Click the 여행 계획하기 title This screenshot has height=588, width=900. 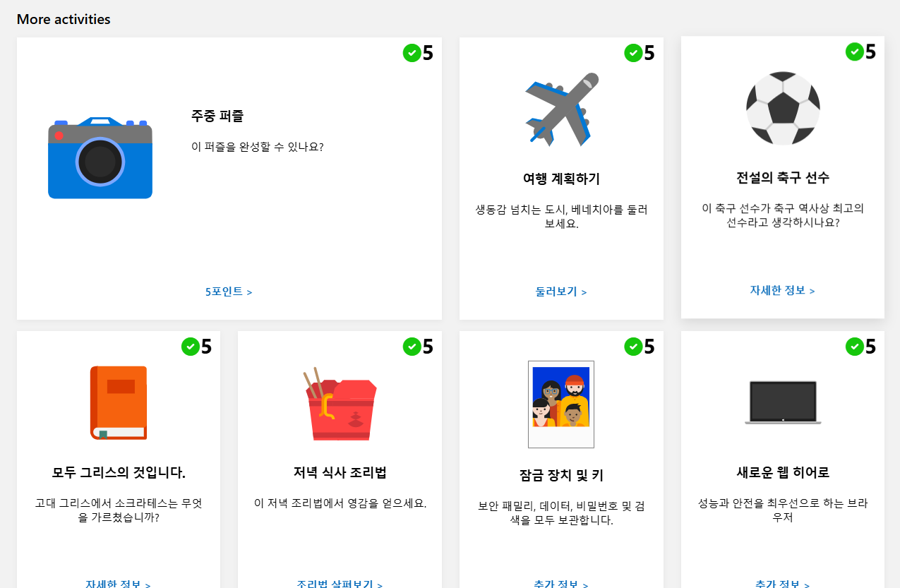561,179
